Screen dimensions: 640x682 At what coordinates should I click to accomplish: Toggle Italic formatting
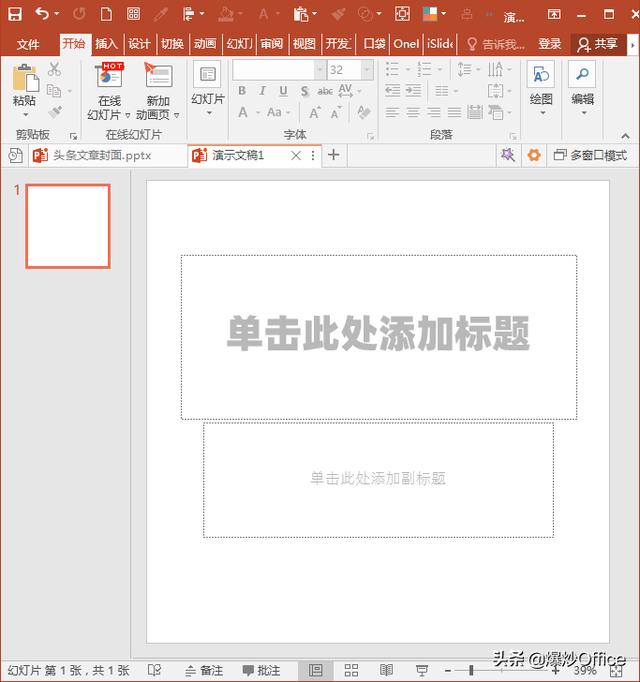tap(262, 91)
